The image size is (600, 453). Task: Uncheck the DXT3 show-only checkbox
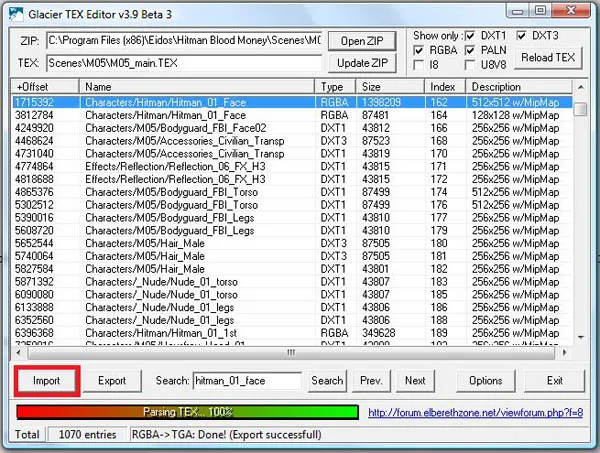coord(524,34)
